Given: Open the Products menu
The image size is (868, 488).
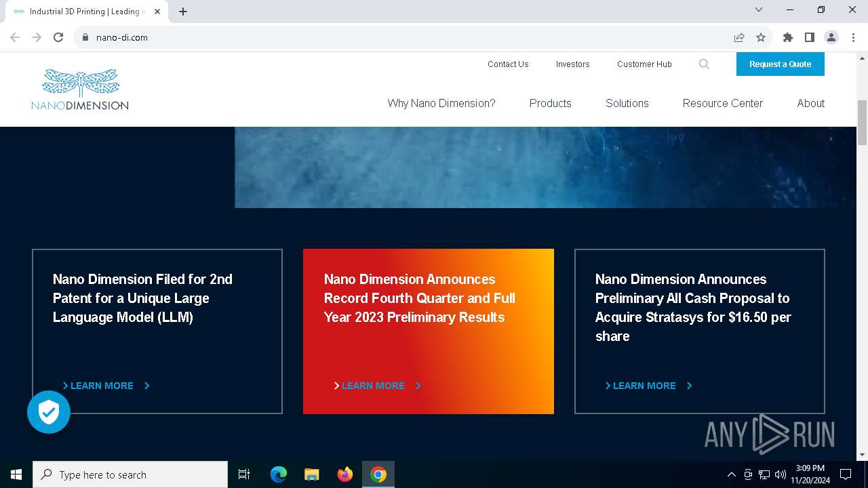Looking at the screenshot, I should 551,103.
